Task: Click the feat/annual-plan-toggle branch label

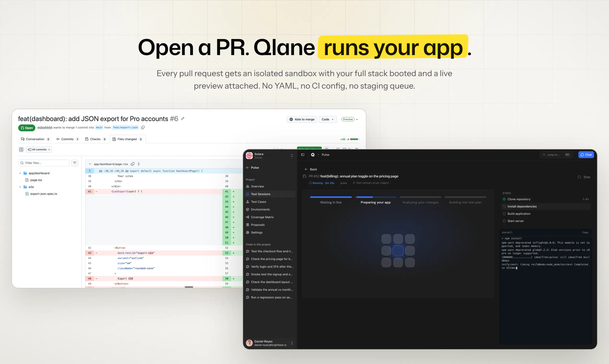Action: tap(371, 183)
